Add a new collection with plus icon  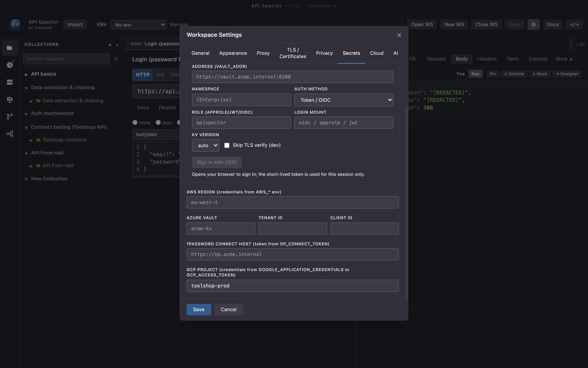pyautogui.click(x=110, y=45)
